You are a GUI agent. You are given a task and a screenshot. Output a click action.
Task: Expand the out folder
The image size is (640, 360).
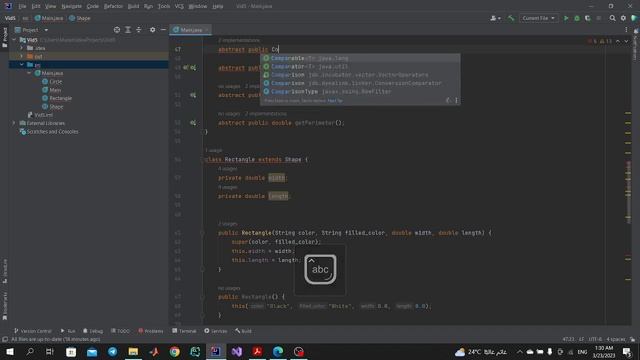pos(22,56)
